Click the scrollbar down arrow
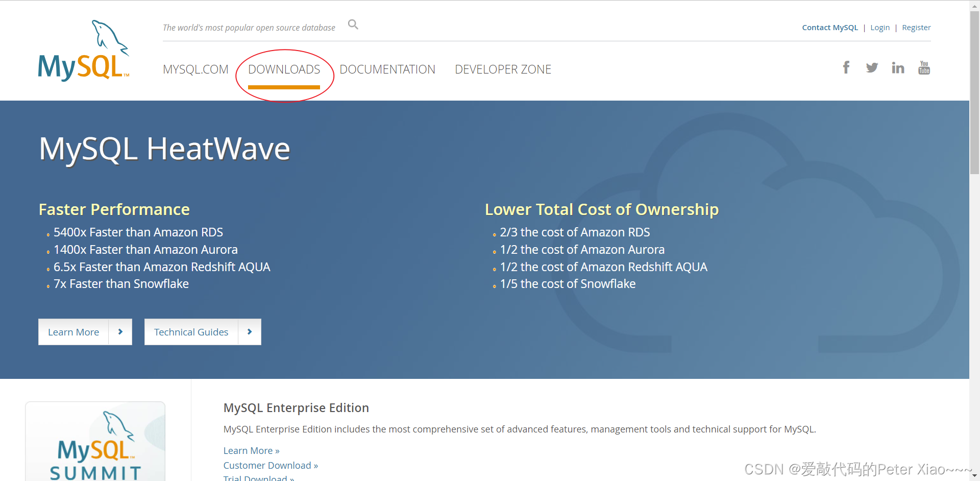The height and width of the screenshot is (481, 980). coord(974,476)
